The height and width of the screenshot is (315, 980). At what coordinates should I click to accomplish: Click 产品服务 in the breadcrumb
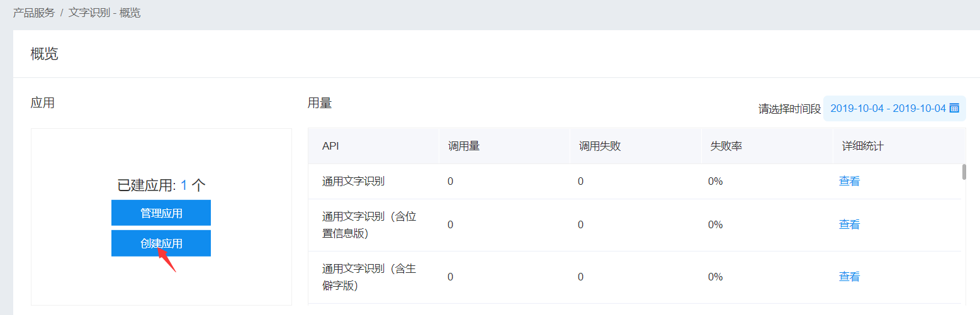34,13
